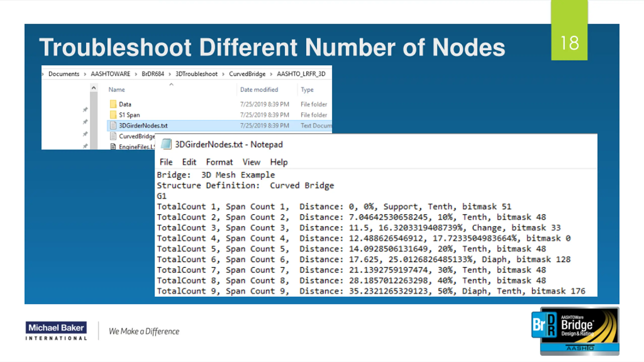Click the navigation pane scrollbar track
This screenshot has width=644, height=362.
(94, 121)
